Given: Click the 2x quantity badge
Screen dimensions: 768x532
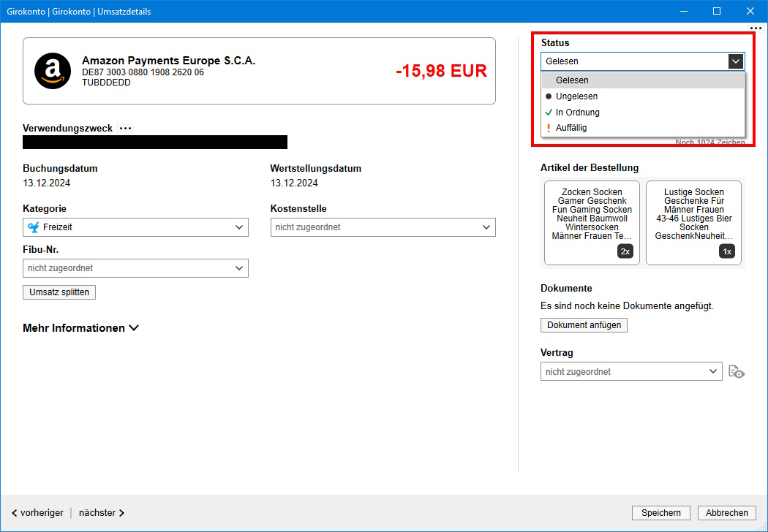Looking at the screenshot, I should (x=625, y=251).
